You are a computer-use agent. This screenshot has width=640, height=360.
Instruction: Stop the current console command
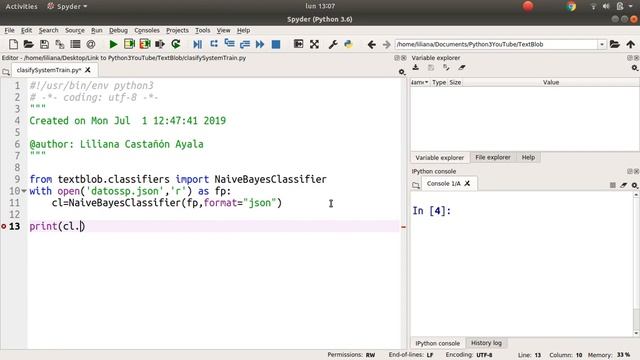coord(613,185)
